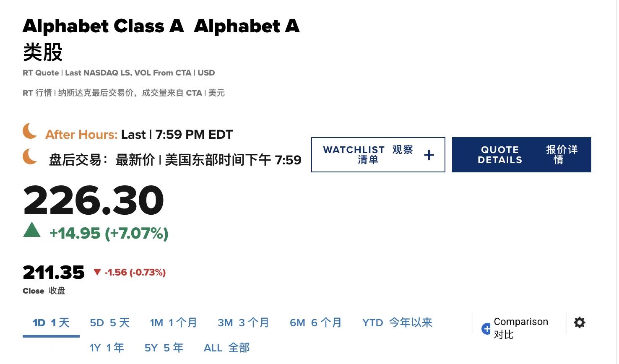Click the second moon icon beside 盘后交易
Image resolution: width=619 pixels, height=364 pixels.
click(x=30, y=156)
